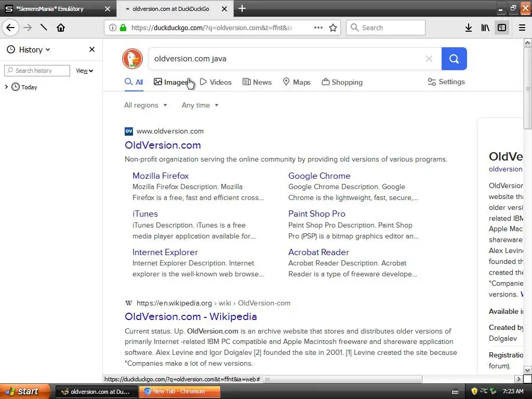This screenshot has height=399, width=532.
Task: Click the address bar URL
Action: click(x=212, y=28)
